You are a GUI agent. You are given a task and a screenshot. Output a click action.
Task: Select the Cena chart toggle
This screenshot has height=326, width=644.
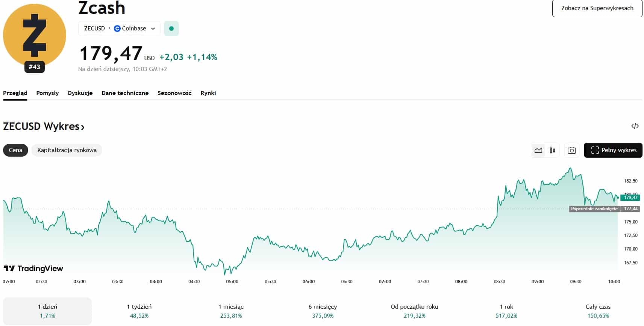point(15,150)
